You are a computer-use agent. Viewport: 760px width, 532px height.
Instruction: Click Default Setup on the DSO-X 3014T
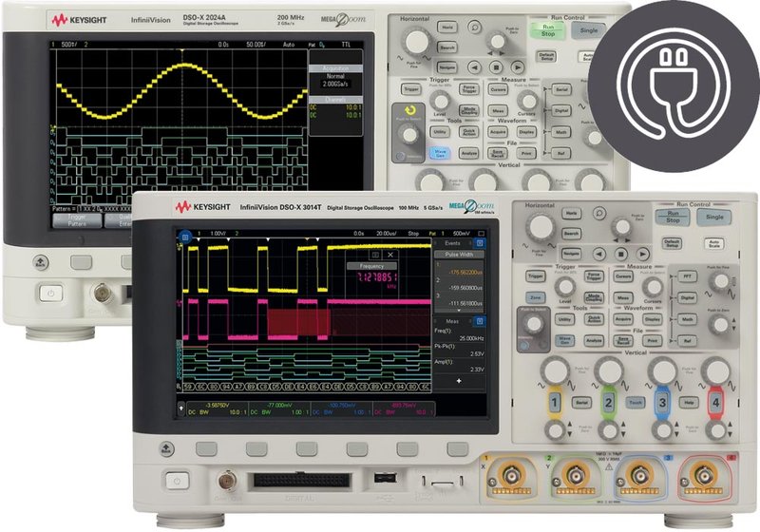(672, 243)
